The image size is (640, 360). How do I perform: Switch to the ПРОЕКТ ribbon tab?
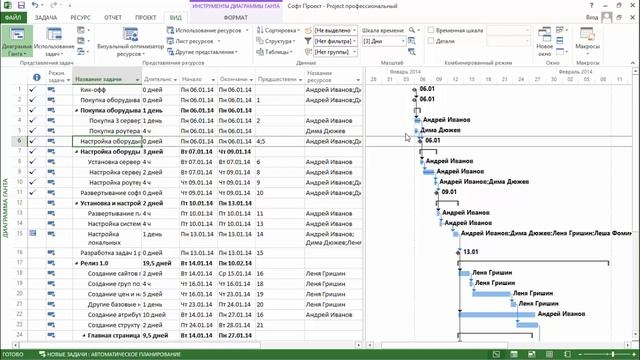(146, 18)
